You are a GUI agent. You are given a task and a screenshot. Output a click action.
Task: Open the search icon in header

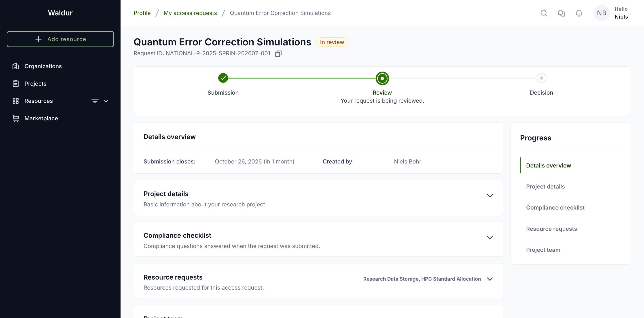click(544, 13)
